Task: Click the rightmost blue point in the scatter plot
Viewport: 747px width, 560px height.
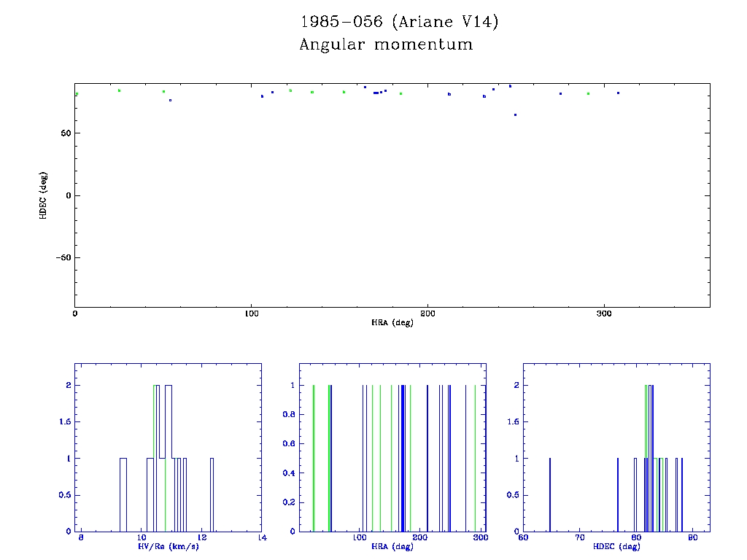Action: tap(618, 93)
